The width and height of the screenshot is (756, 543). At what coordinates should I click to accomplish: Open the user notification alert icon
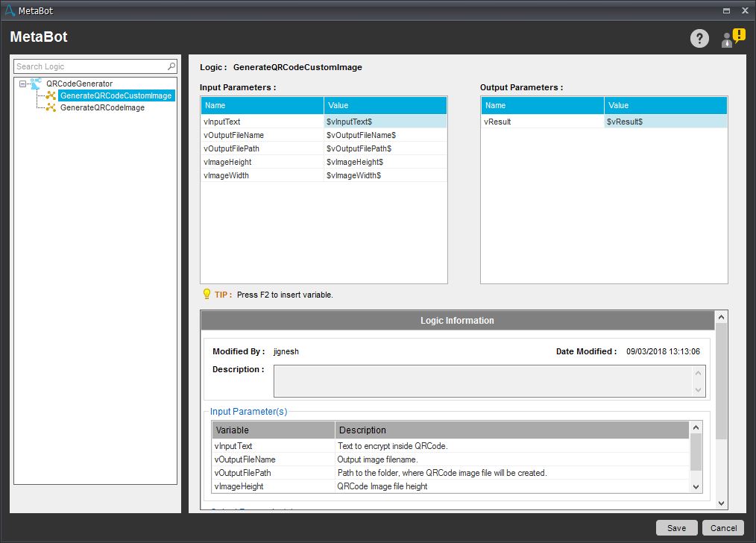[732, 38]
